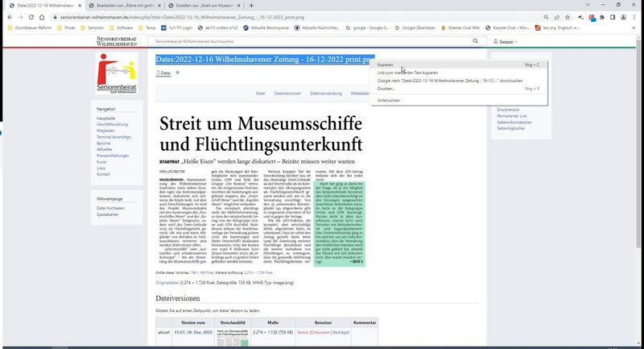Open the Google Übersetzer bookmark

click(x=419, y=27)
